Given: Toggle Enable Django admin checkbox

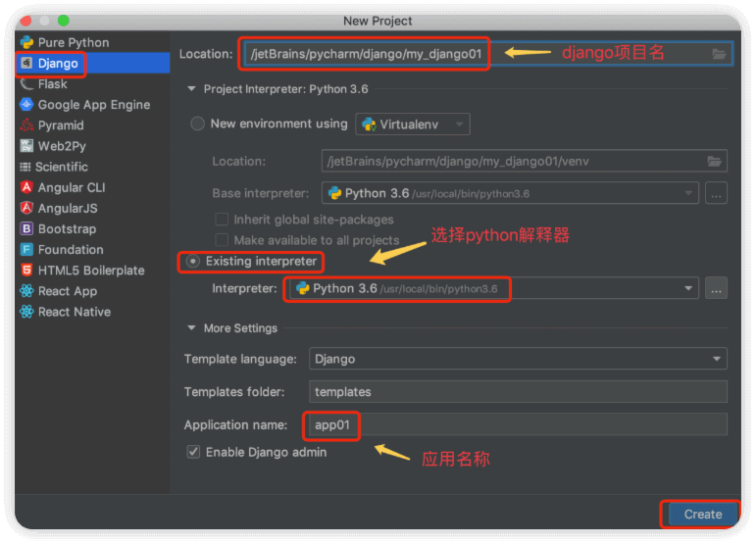Looking at the screenshot, I should pos(193,452).
